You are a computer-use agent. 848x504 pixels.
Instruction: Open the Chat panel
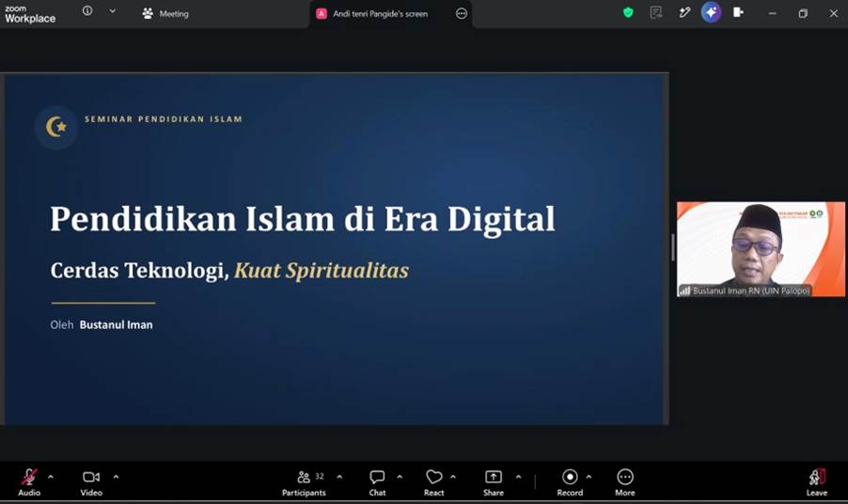[x=377, y=482]
